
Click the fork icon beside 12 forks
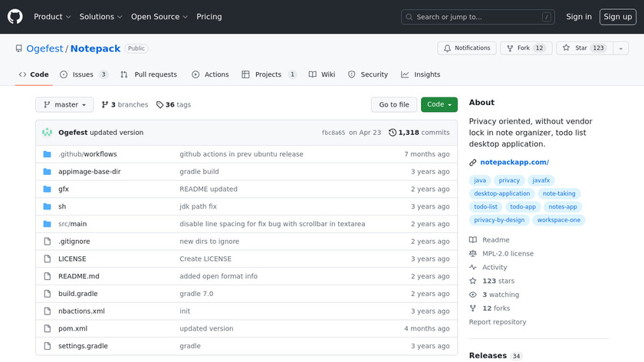pyautogui.click(x=473, y=308)
